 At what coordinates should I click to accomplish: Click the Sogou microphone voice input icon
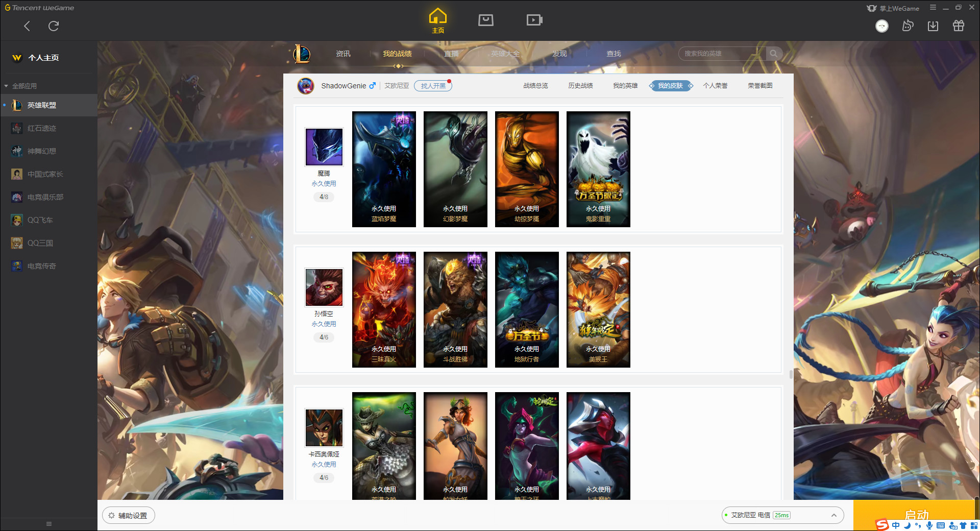(x=929, y=525)
